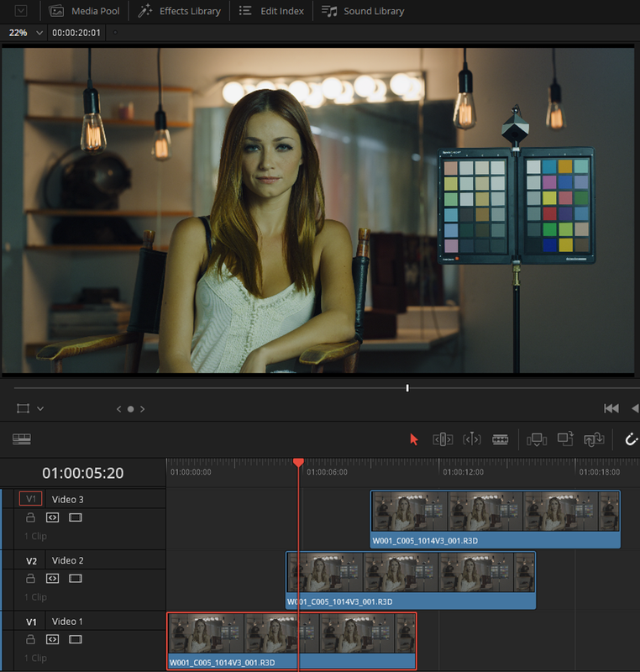Image resolution: width=640 pixels, height=672 pixels.
Task: Open the Sound Library panel
Action: (363, 11)
